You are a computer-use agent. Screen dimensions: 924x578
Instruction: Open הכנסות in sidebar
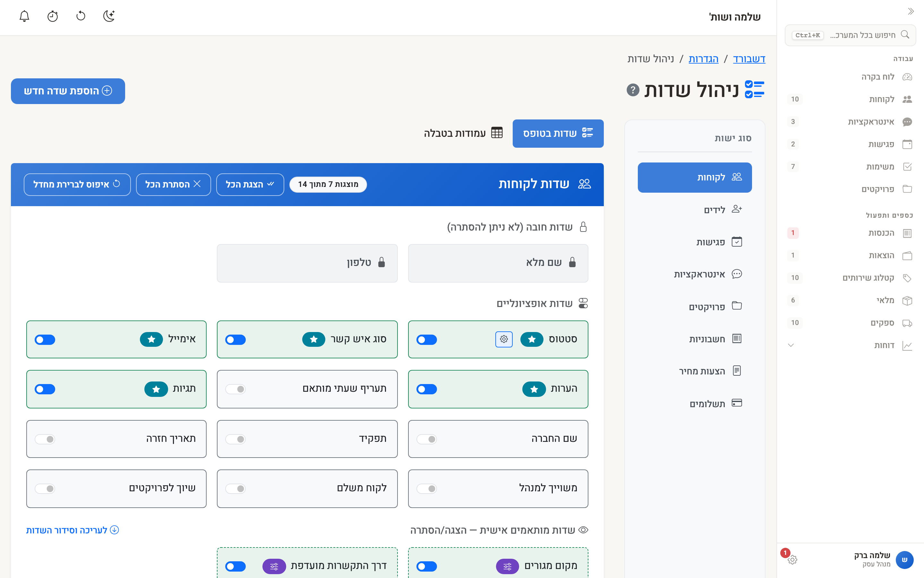(x=850, y=233)
